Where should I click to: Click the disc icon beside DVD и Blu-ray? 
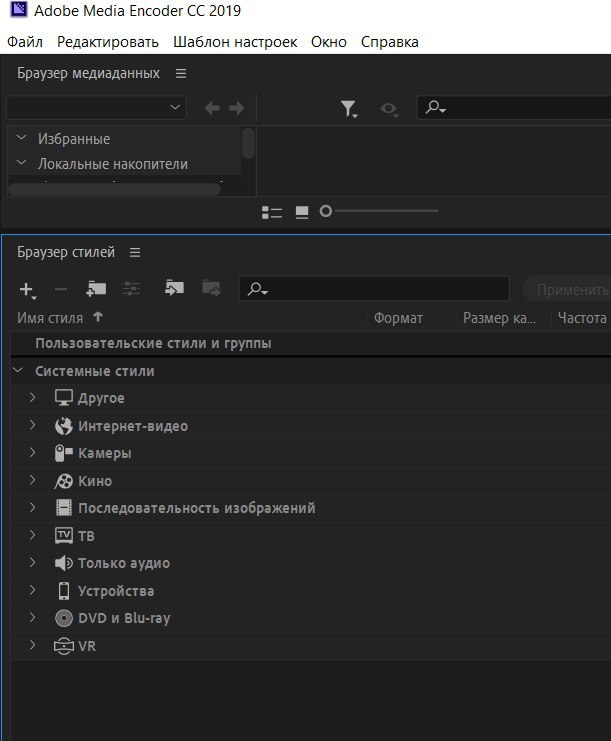[x=64, y=618]
